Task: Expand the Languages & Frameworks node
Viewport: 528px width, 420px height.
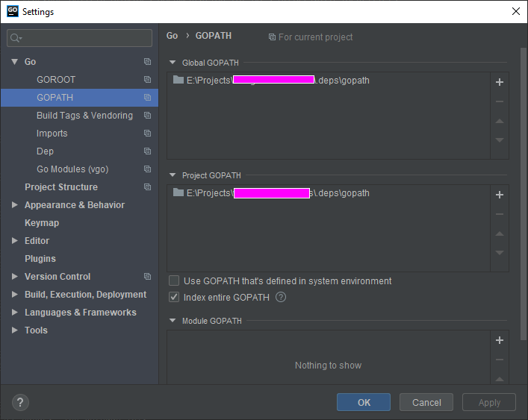Action: click(x=14, y=312)
